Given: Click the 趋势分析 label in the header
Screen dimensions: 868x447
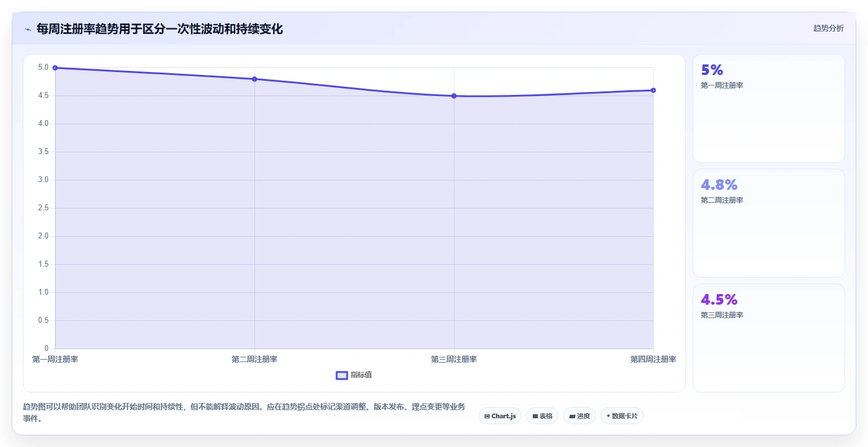Looking at the screenshot, I should tap(828, 28).
